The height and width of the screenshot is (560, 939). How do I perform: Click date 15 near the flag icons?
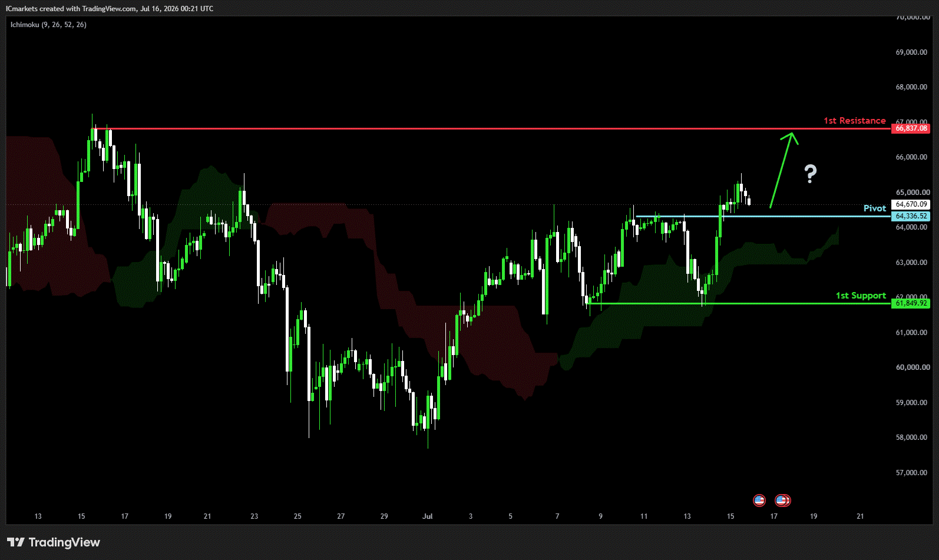click(730, 516)
